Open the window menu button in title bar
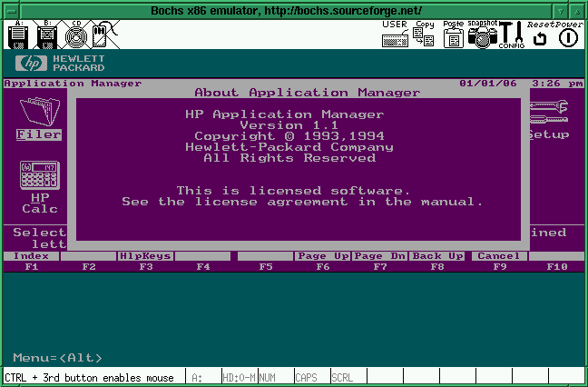The height and width of the screenshot is (387, 588). [x=12, y=11]
